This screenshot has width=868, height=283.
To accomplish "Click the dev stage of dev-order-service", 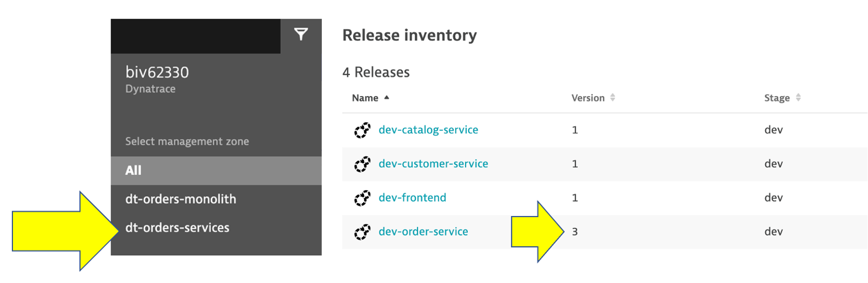I will coord(774,232).
